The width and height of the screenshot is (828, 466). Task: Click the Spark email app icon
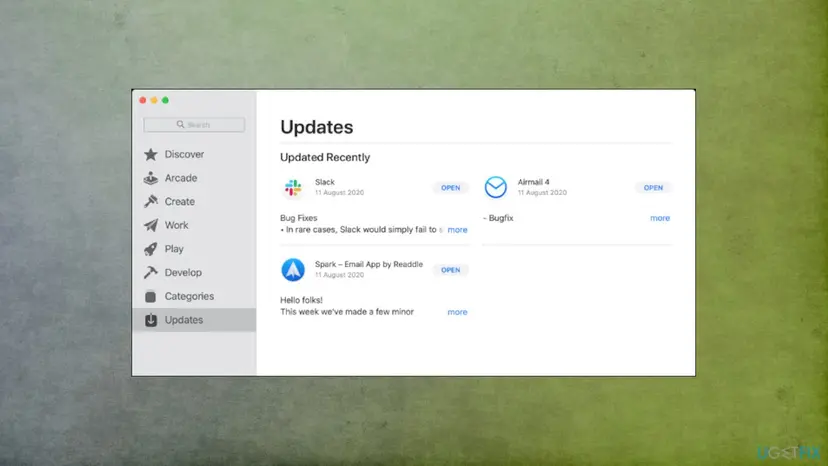click(293, 269)
